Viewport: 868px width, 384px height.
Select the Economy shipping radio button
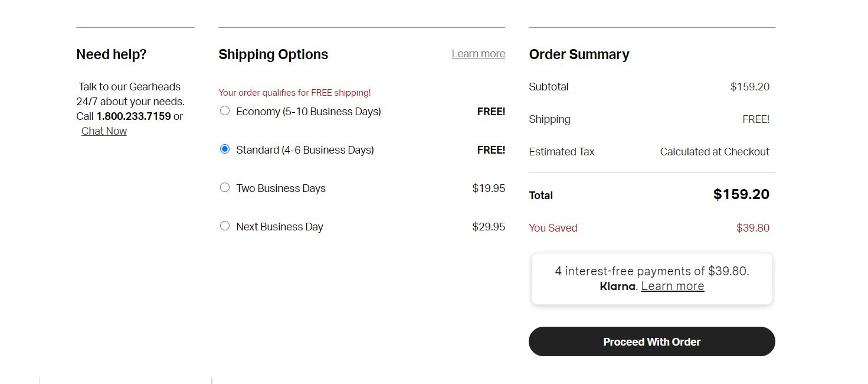click(225, 110)
